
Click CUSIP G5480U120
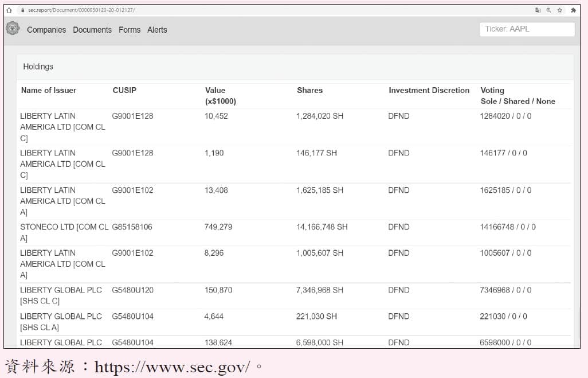[133, 290]
